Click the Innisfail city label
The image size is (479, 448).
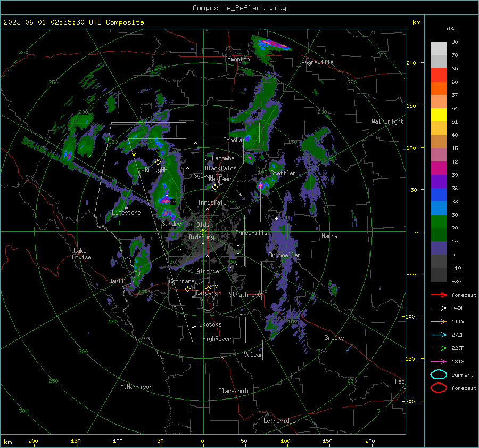212,202
